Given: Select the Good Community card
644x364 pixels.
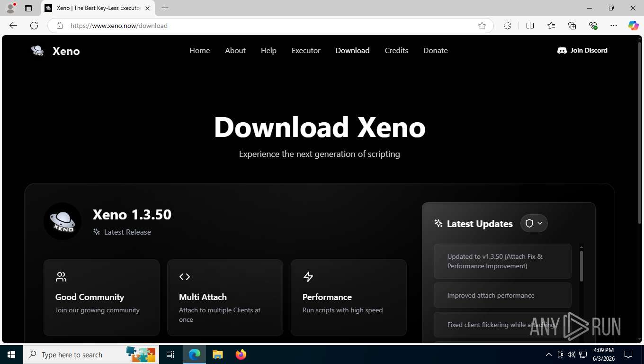Looking at the screenshot, I should click(101, 298).
